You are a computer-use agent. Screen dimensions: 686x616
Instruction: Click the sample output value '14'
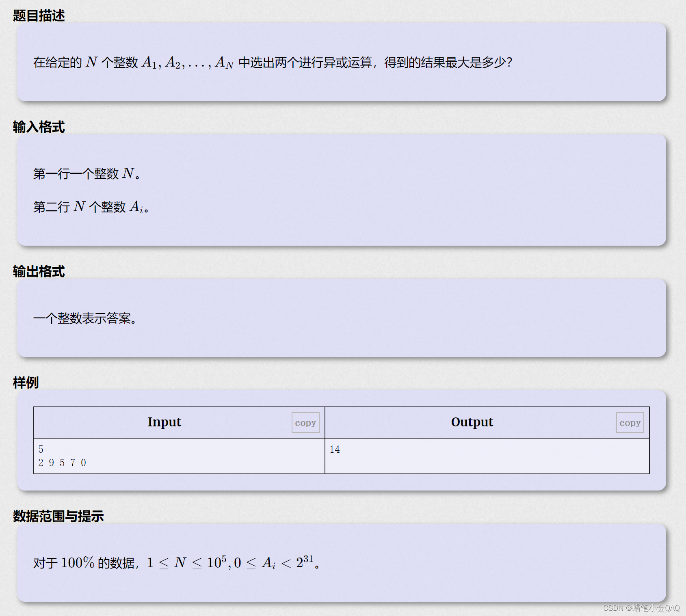[x=335, y=450]
